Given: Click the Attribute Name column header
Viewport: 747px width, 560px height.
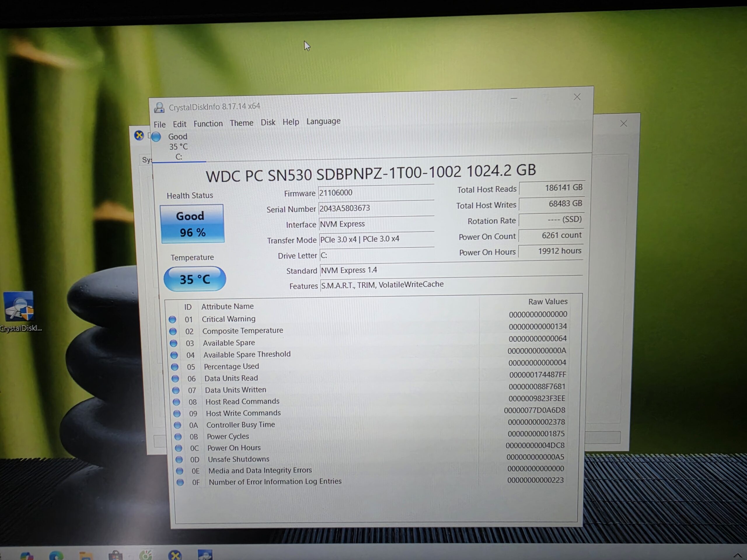Looking at the screenshot, I should click(227, 307).
